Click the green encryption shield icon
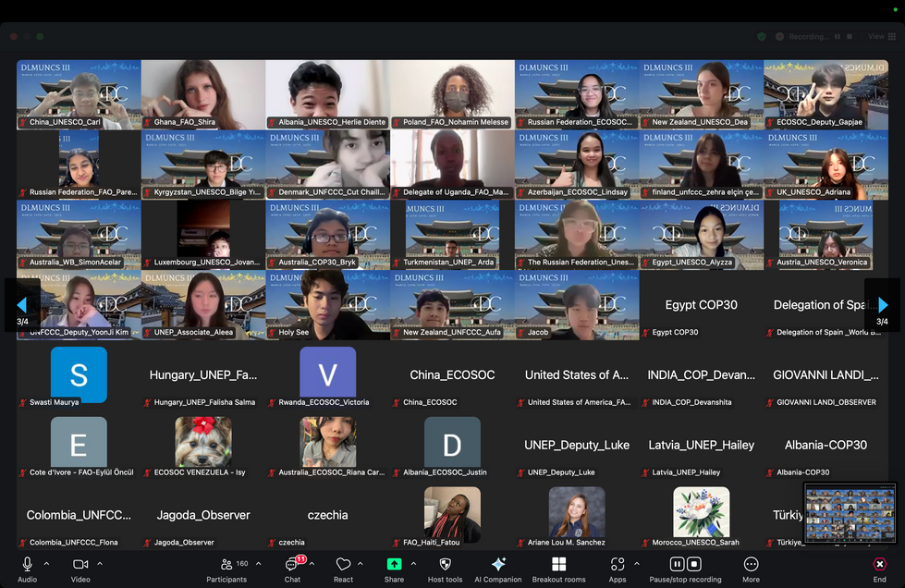 point(760,37)
